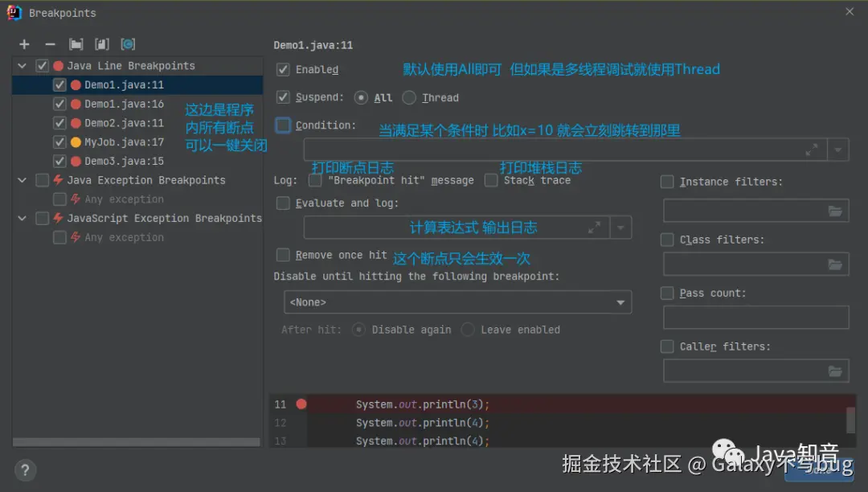Collapse the Java Line Breakpoints node
Screen dimensions: 868x492
click(23, 66)
